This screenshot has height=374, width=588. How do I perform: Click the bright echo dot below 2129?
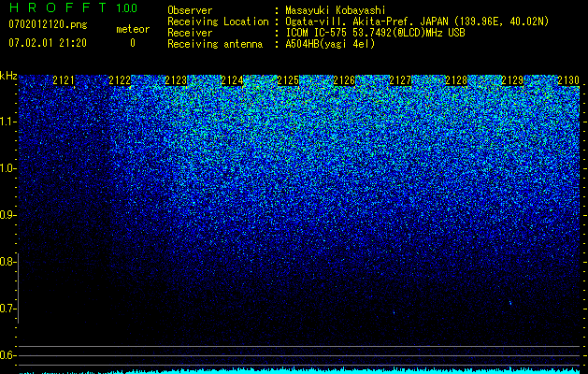(x=510, y=302)
